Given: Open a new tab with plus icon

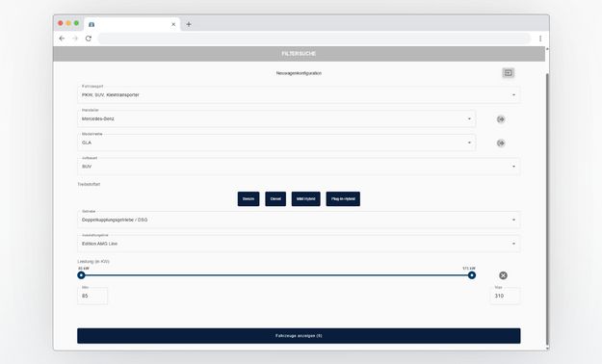Looking at the screenshot, I should [x=189, y=24].
